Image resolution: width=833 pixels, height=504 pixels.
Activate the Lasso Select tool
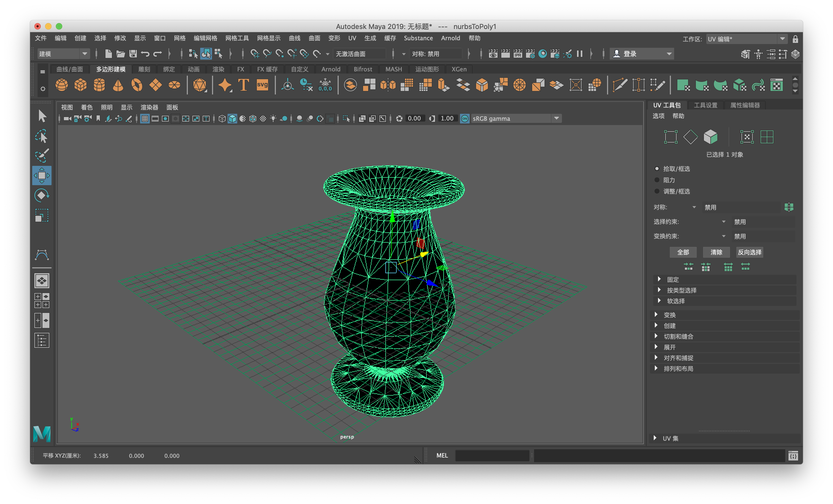coord(42,136)
